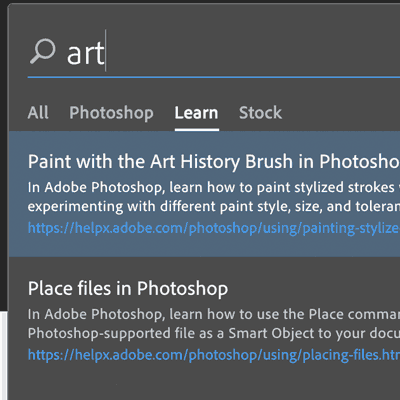Click the magnifying glass search icon

(42, 51)
